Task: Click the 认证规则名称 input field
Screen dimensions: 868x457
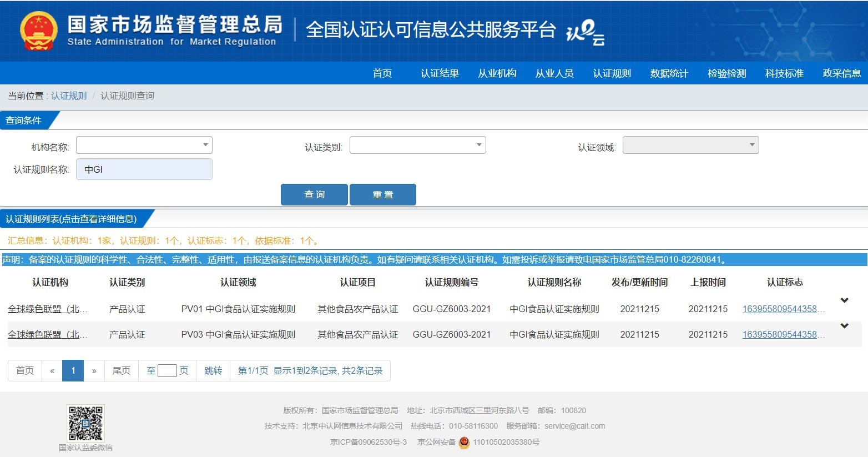Action: click(144, 169)
